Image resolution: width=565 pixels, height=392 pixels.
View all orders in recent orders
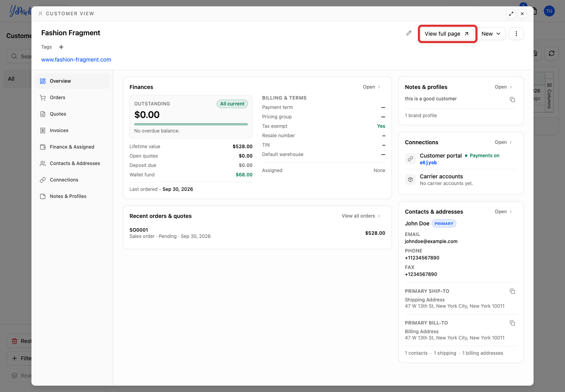coord(361,216)
